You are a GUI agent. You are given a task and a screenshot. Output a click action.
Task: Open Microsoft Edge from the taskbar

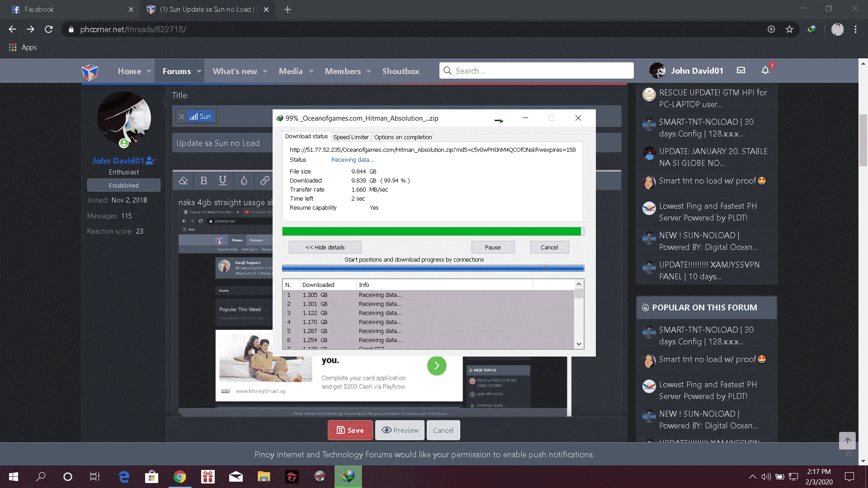[x=123, y=477]
